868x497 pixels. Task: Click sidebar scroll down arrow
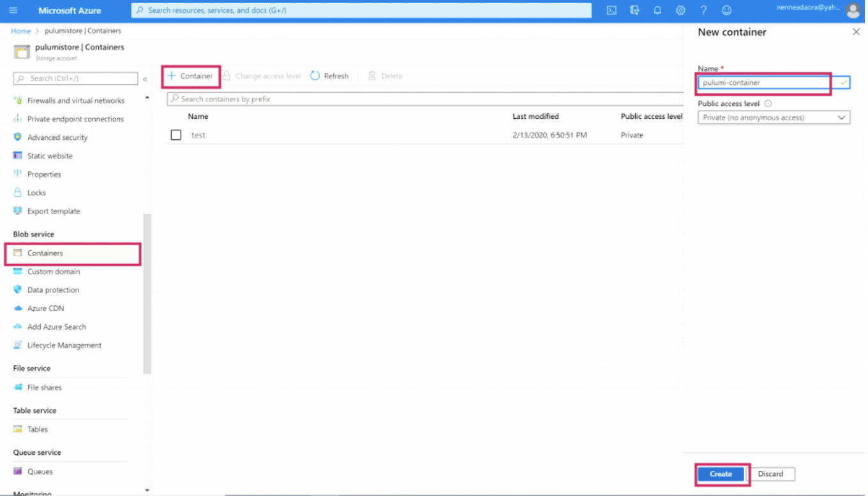pyautogui.click(x=148, y=491)
